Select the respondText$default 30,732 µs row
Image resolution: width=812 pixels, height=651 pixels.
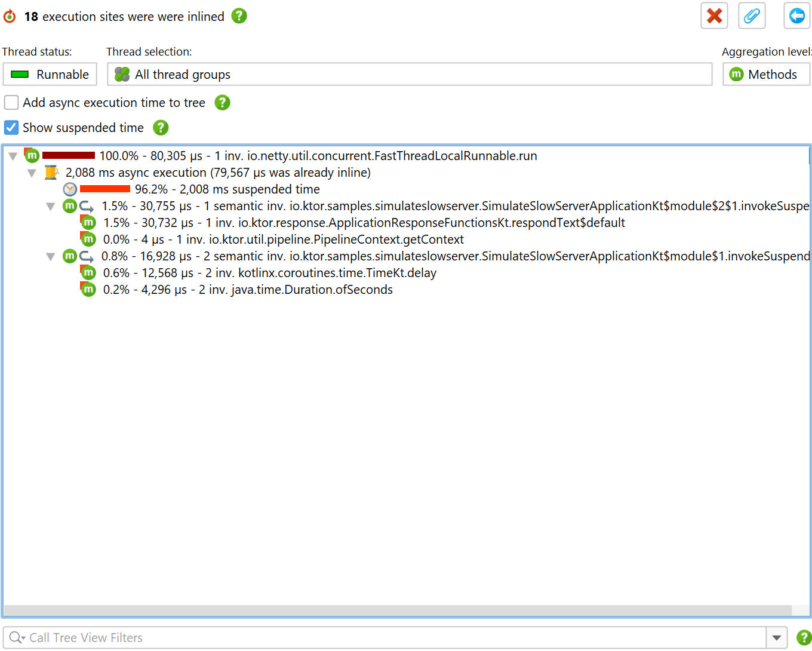364,223
